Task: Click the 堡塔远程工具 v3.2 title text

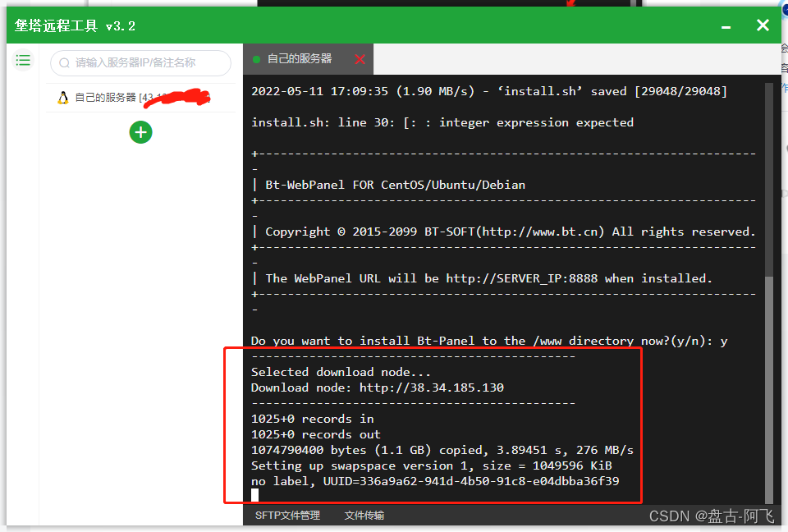Action: coord(75,25)
